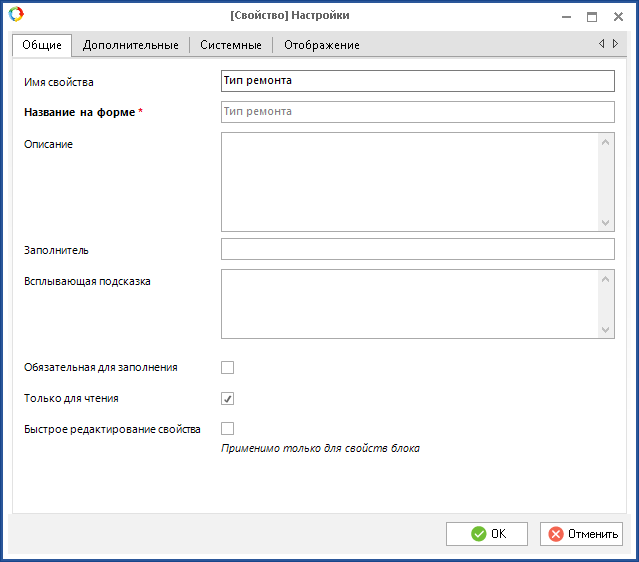The height and width of the screenshot is (562, 639).
Task: Focus the Имя свойства text field
Action: coord(417,81)
